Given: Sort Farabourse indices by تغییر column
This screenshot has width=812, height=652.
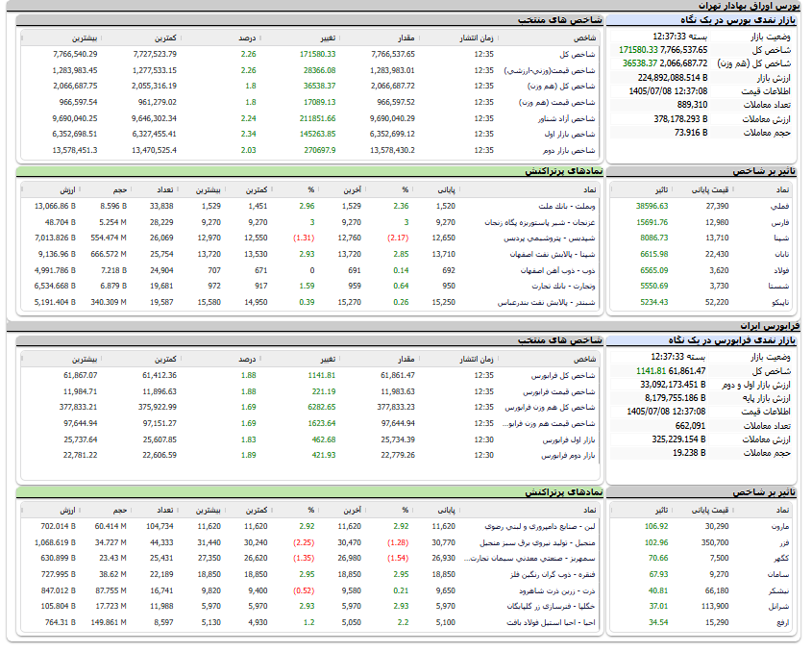Looking at the screenshot, I should coord(328,359).
